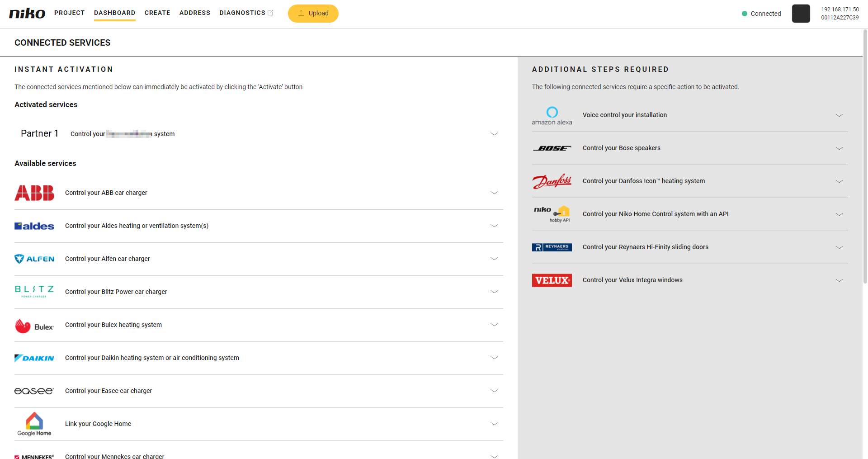Expand the Niko Home Control API row
Screen dimensions: 868x459
click(x=839, y=214)
